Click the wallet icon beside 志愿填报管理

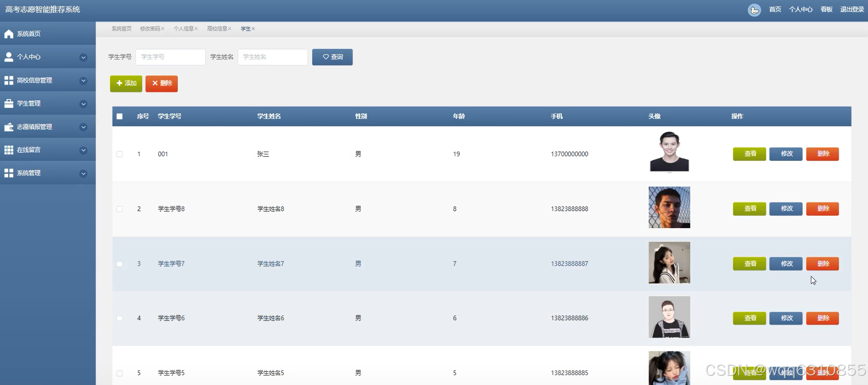[x=9, y=127]
